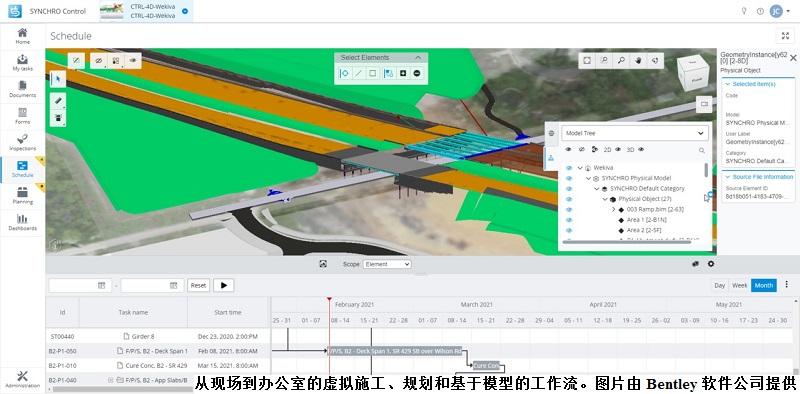
Task: Open the Model Tree dropdown
Action: 635,133
